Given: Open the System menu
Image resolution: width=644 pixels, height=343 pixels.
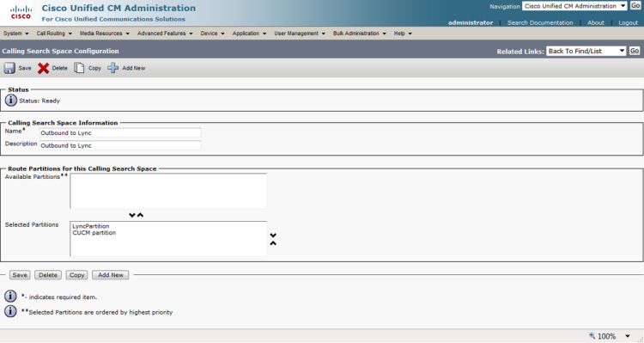Looking at the screenshot, I should pos(16,34).
